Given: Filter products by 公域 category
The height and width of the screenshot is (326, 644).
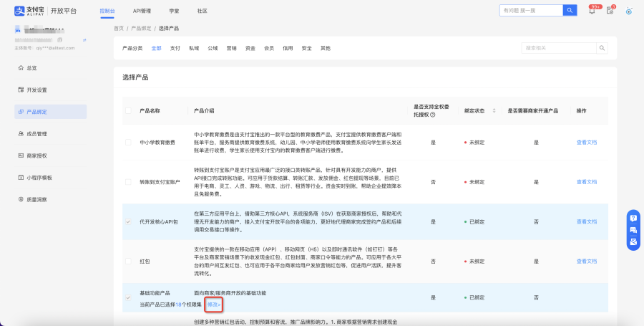Looking at the screenshot, I should pyautogui.click(x=213, y=48).
